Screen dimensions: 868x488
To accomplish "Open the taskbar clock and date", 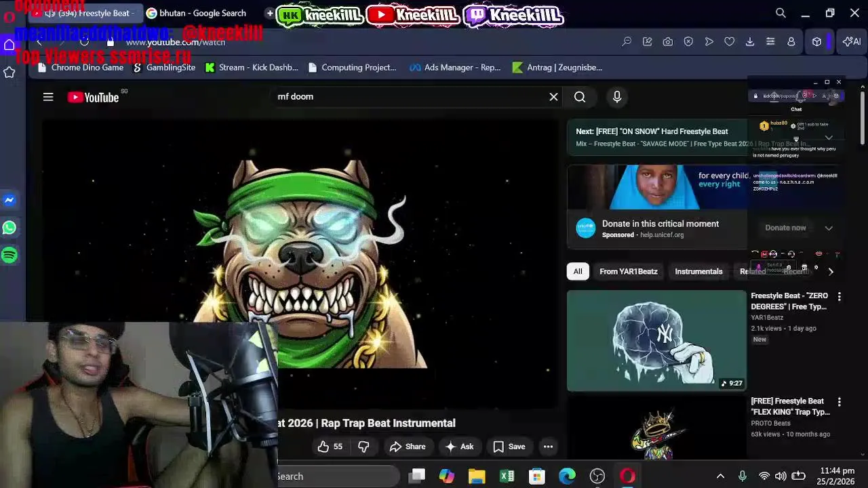I will coord(837,476).
